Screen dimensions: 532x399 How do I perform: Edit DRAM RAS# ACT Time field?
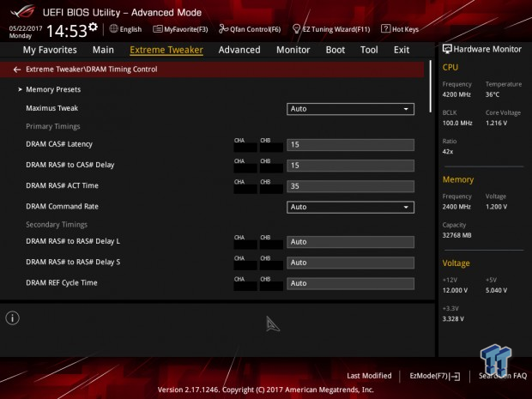350,186
